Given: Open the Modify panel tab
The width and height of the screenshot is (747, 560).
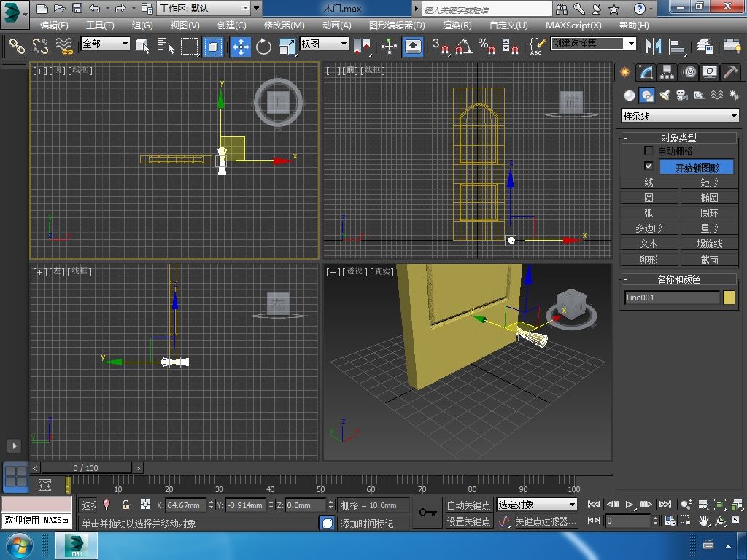Looking at the screenshot, I should pyautogui.click(x=646, y=72).
